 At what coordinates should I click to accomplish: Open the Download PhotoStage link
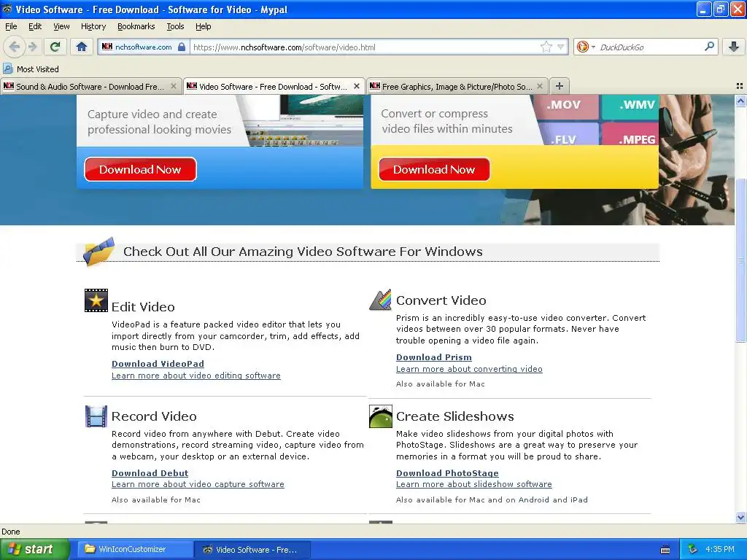point(447,473)
